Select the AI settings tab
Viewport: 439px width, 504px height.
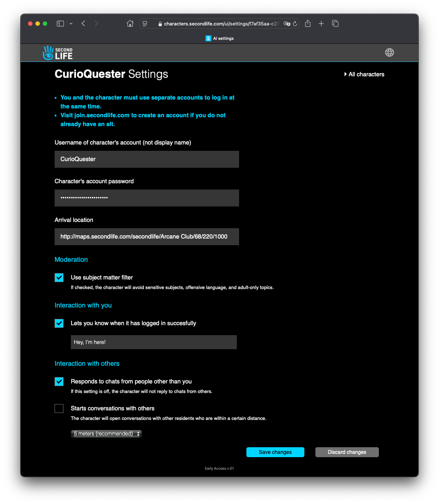219,38
